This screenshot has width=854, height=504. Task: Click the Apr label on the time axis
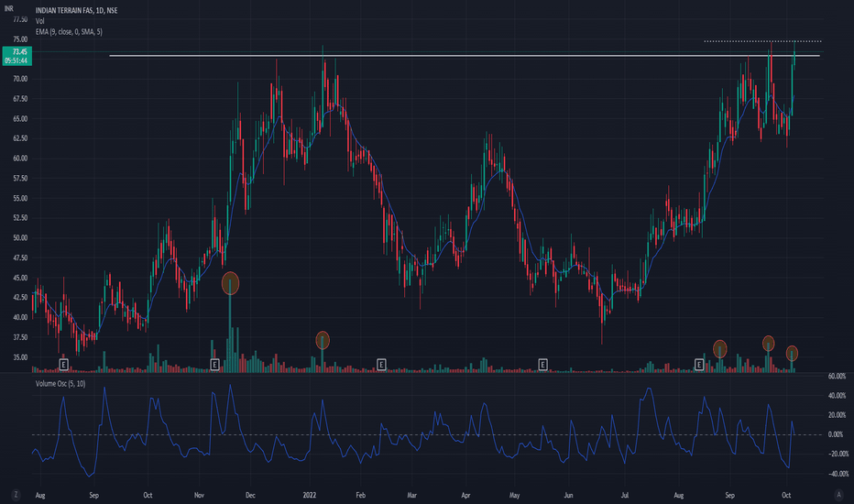465,495
